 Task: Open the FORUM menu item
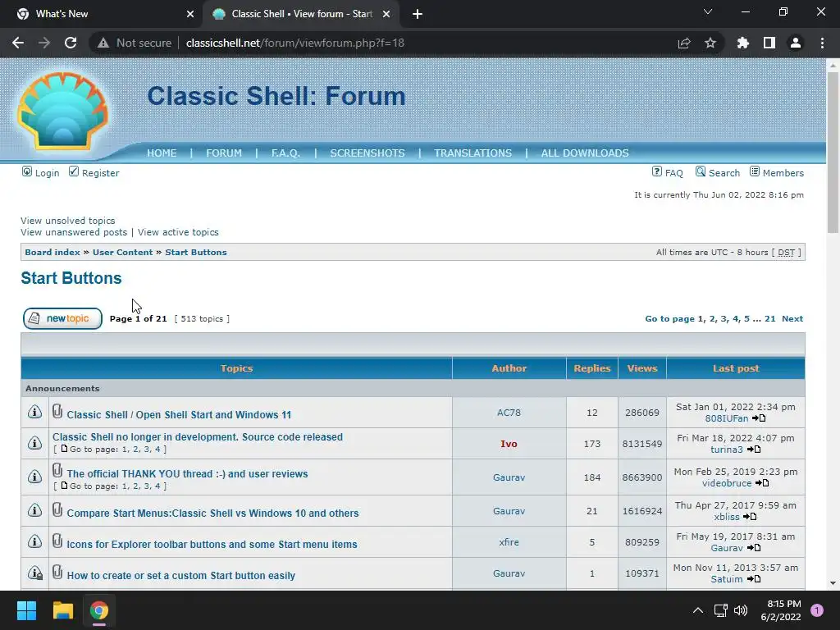point(224,153)
